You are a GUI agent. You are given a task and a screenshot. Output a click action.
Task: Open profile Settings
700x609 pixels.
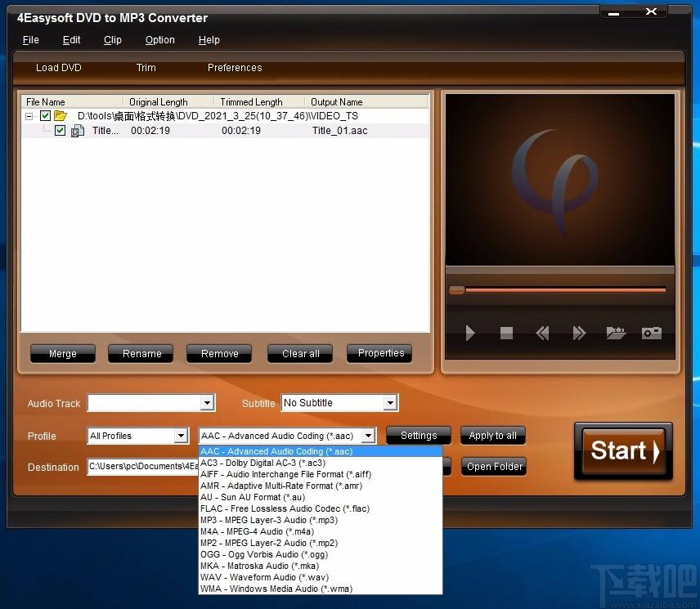tap(419, 436)
